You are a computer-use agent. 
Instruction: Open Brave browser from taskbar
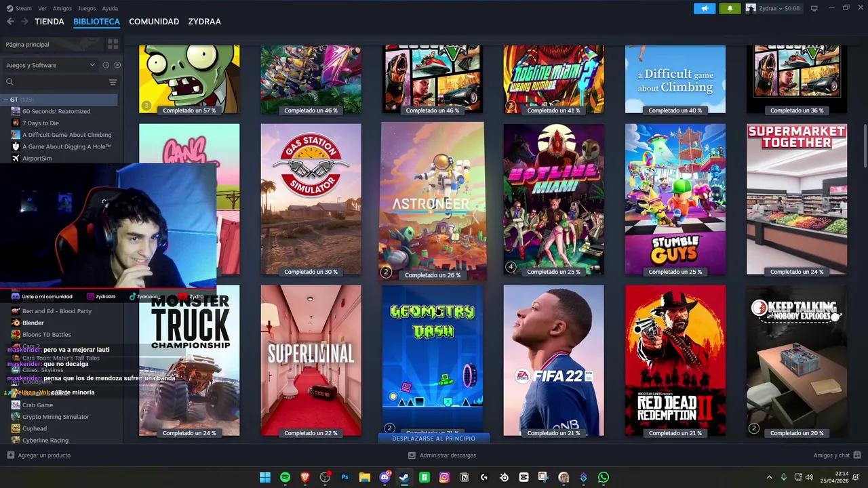click(304, 477)
